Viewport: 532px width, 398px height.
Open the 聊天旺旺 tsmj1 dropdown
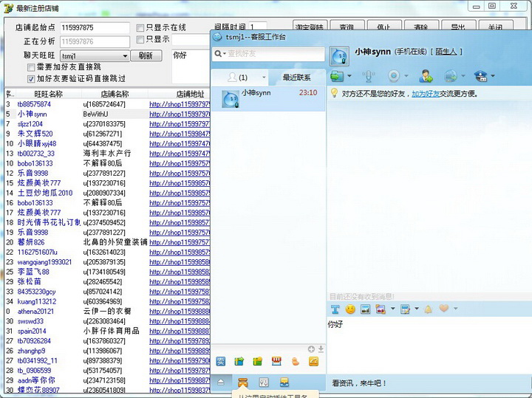tap(95, 56)
